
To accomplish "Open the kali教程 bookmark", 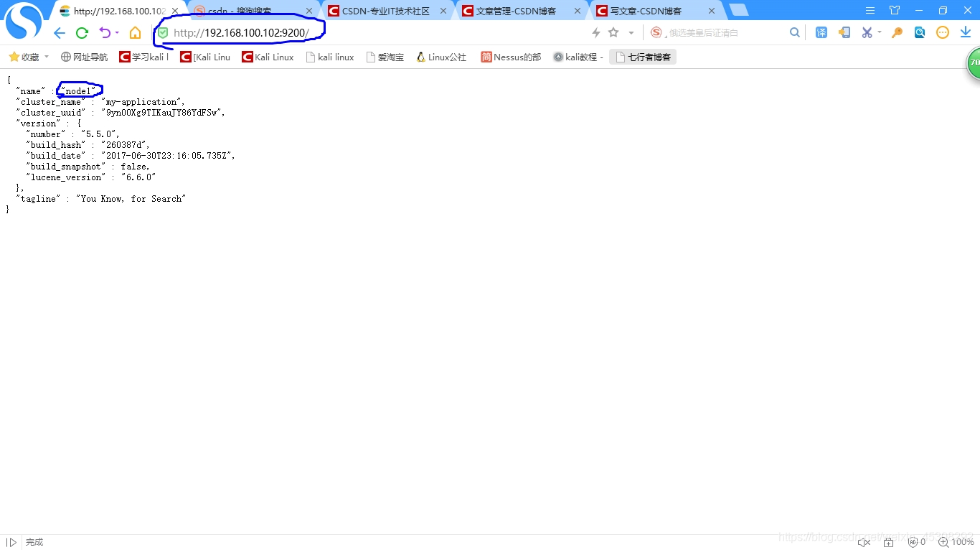I will pos(579,57).
